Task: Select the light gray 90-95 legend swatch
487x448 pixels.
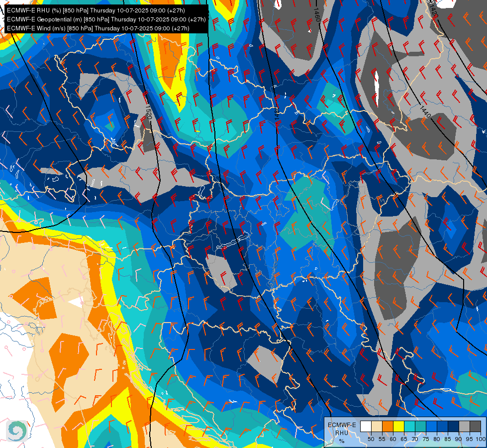Action: [x=464, y=426]
